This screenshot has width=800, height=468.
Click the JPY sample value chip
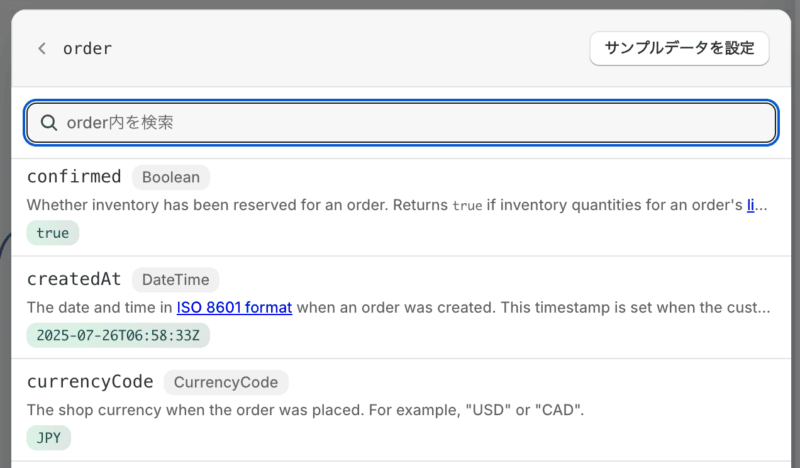pyautogui.click(x=48, y=438)
